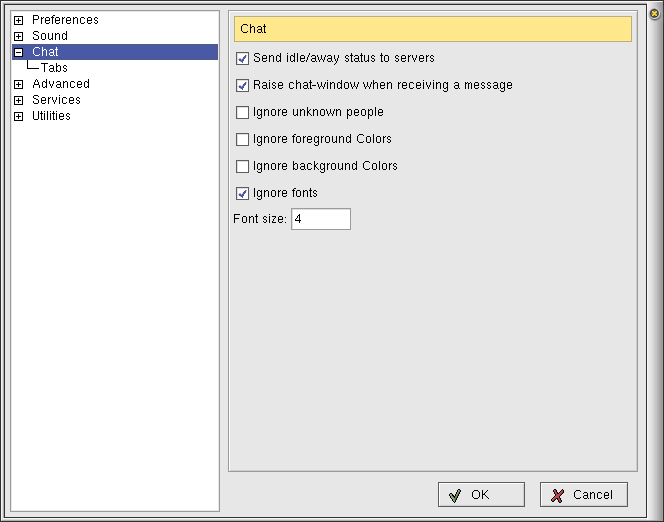Uncheck the Ignore fonts checkbox
The height and width of the screenshot is (522, 664).
(x=242, y=194)
